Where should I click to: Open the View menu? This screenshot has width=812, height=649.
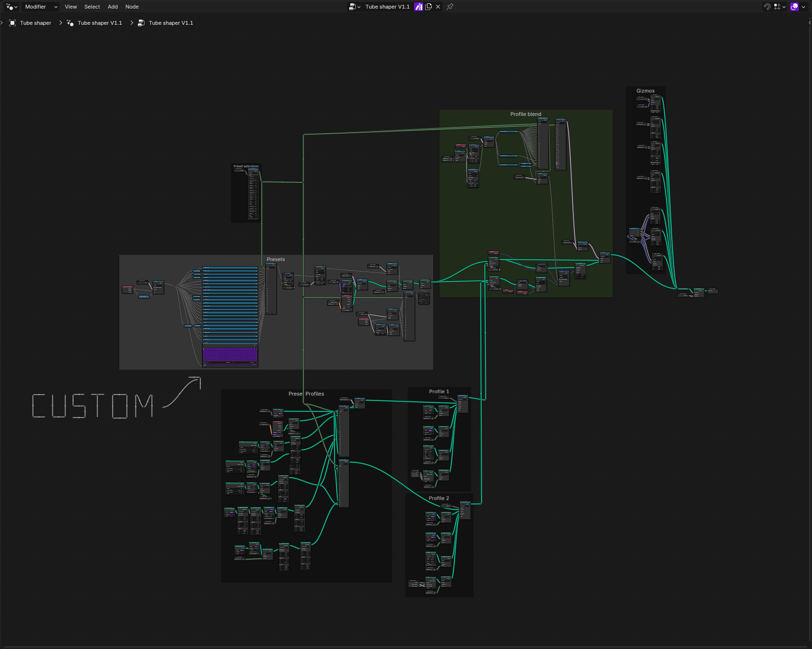pyautogui.click(x=71, y=7)
